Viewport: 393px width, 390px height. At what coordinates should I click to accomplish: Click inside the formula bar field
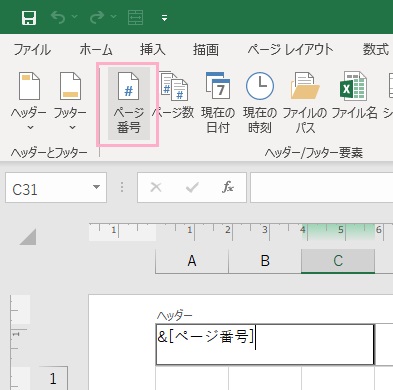[x=322, y=188]
